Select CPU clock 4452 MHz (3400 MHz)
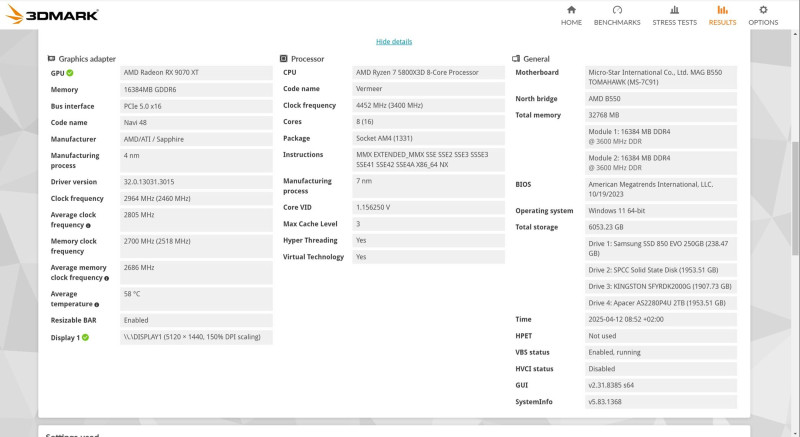This screenshot has width=800, height=437. click(429, 105)
